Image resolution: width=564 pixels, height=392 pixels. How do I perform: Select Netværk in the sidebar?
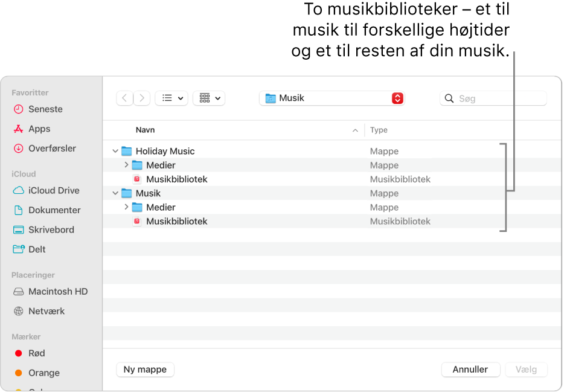pyautogui.click(x=46, y=311)
